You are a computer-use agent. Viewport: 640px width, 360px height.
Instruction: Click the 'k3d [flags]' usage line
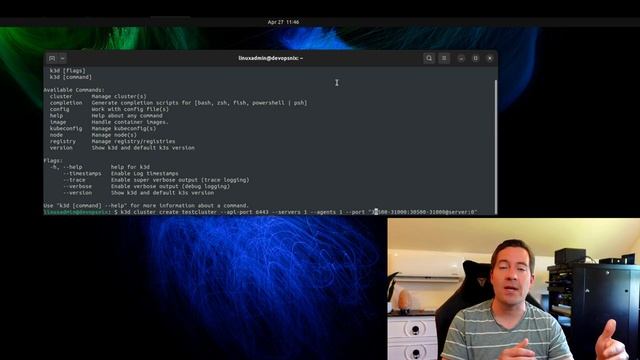(x=68, y=71)
